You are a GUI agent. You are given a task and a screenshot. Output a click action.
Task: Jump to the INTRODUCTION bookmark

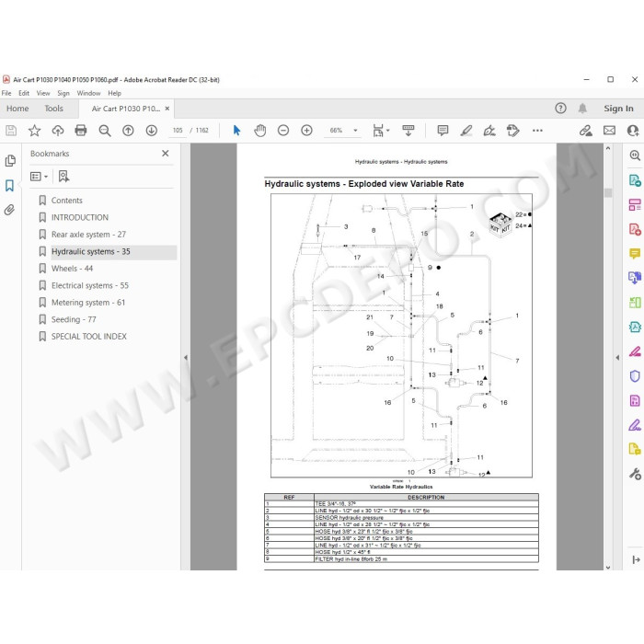coord(80,218)
